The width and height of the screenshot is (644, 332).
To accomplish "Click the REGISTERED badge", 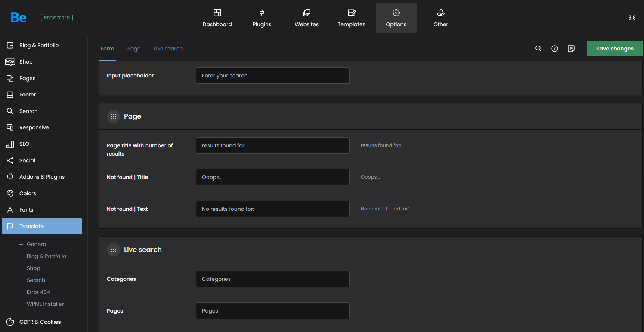I will 57,18.
